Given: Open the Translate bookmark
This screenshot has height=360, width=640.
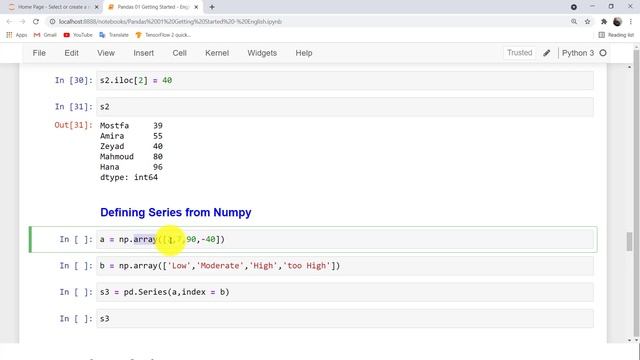Looking at the screenshot, I should tap(114, 35).
